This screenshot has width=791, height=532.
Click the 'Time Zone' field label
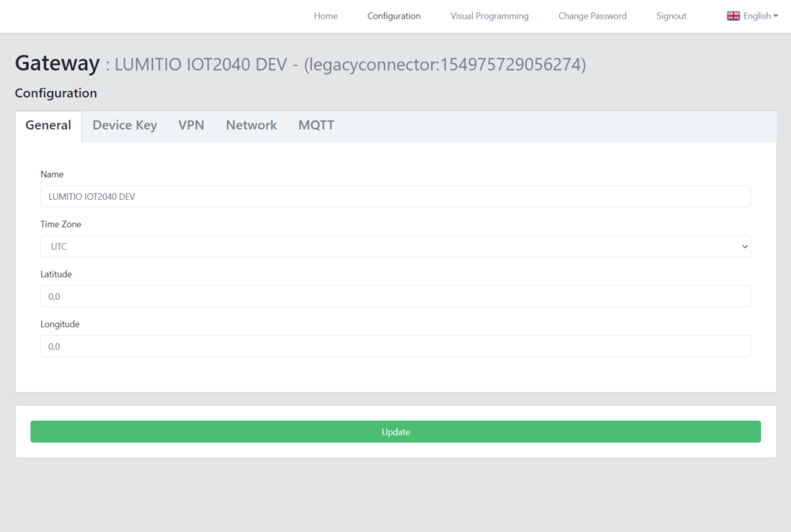(60, 225)
